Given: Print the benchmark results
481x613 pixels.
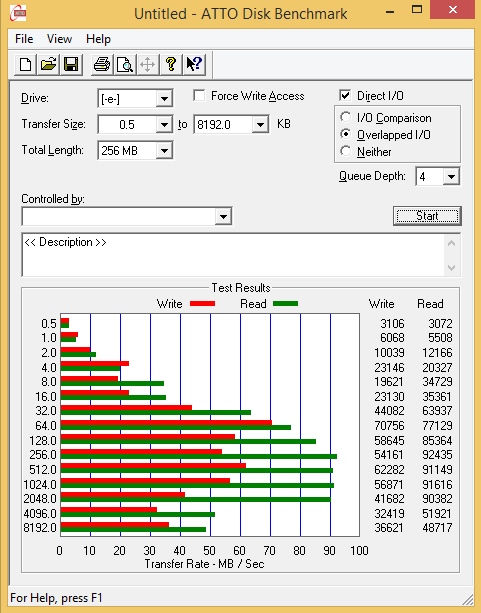Looking at the screenshot, I should coord(102,64).
